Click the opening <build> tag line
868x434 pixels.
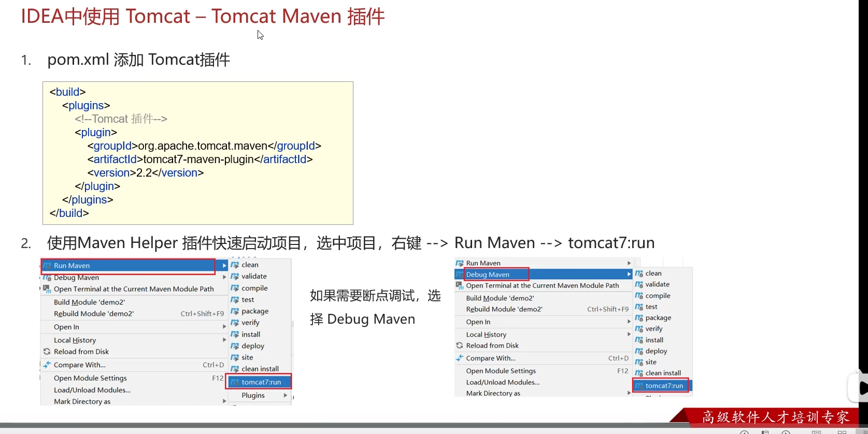(x=67, y=92)
